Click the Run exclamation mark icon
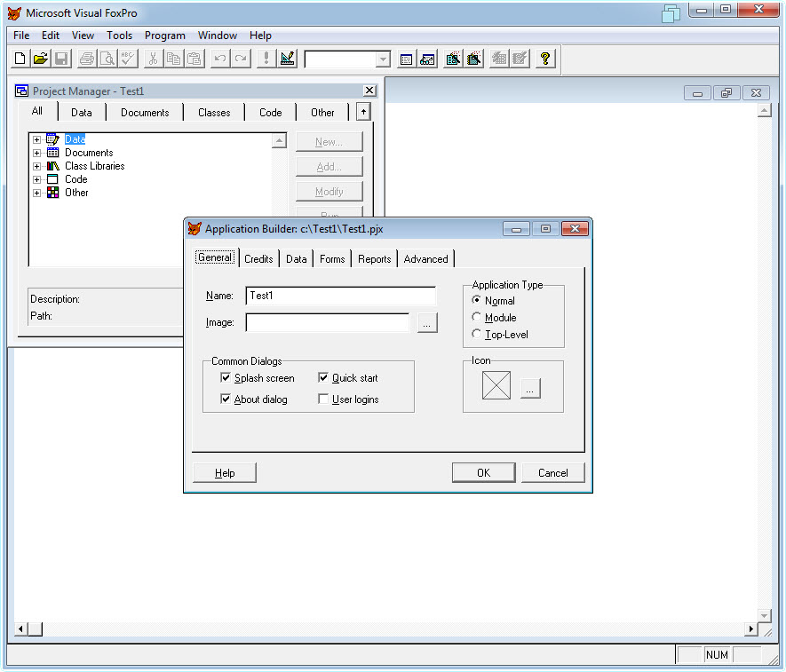 pyautogui.click(x=266, y=59)
